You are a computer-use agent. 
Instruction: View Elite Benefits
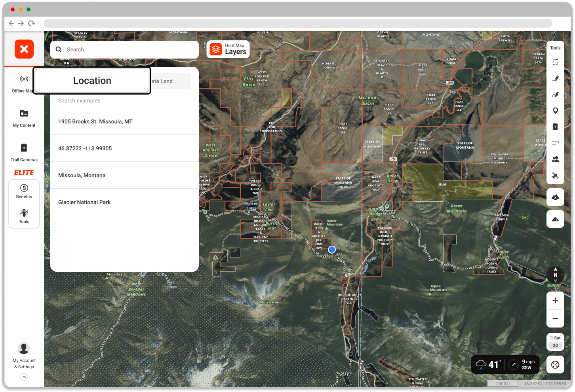coord(24,191)
